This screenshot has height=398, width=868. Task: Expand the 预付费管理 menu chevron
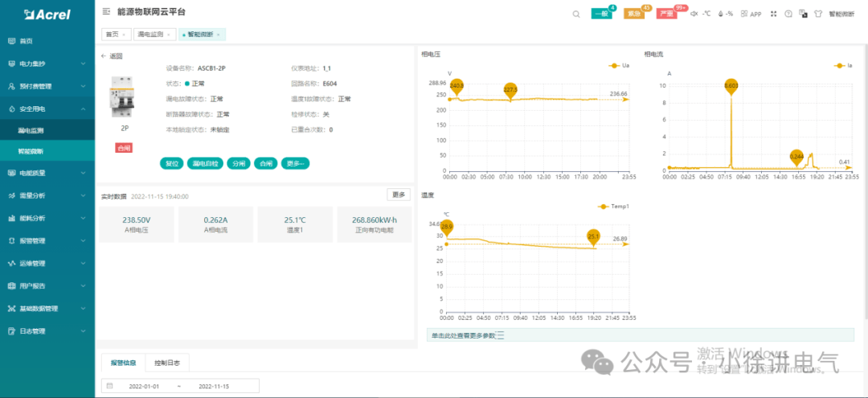[x=83, y=86]
